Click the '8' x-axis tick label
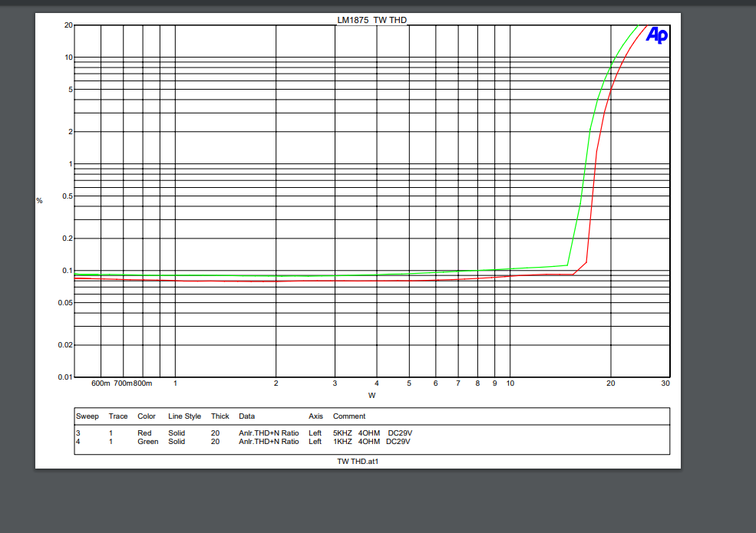 click(477, 383)
